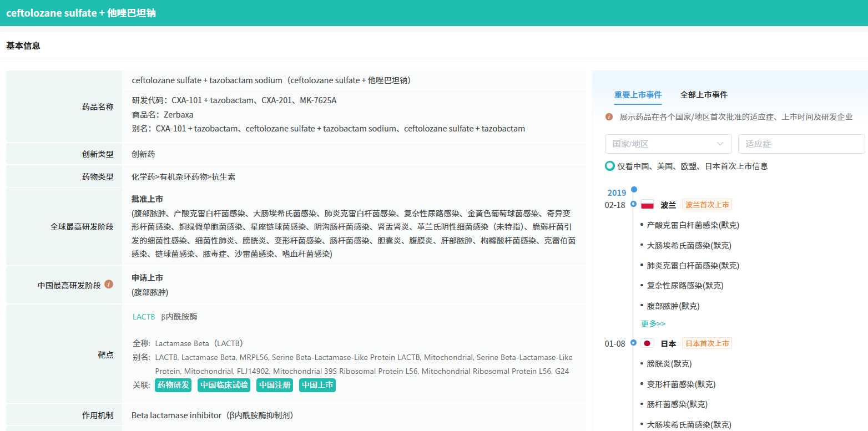The height and width of the screenshot is (431, 868).
Task: Open the 国家/地区 dropdown
Action: pos(668,144)
